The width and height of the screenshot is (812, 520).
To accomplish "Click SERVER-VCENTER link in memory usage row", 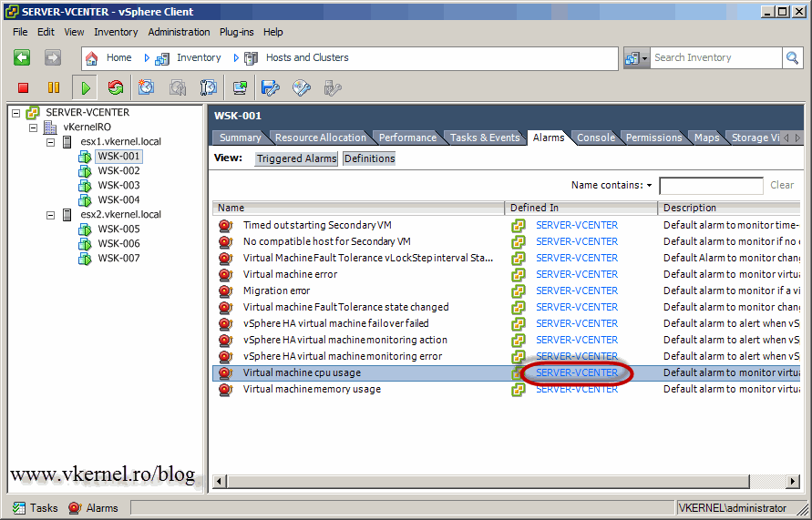I will click(576, 390).
